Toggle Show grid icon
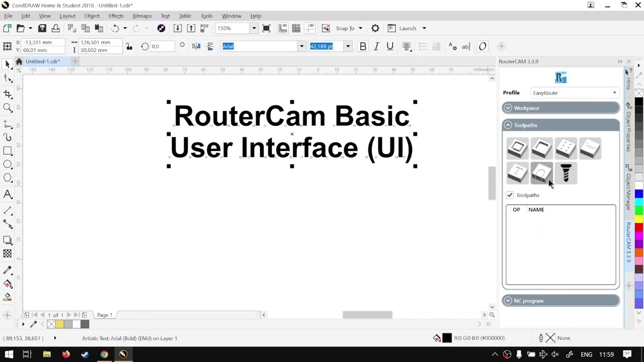This screenshot has width=644, height=362. tap(296, 28)
